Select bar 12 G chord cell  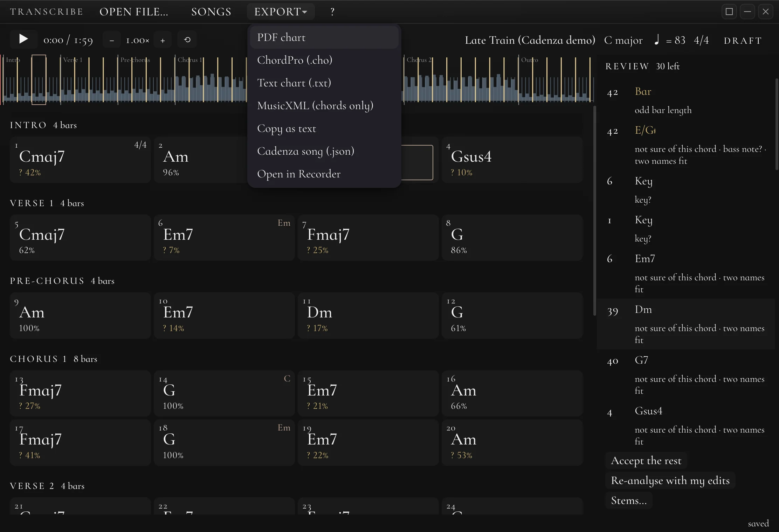click(512, 316)
